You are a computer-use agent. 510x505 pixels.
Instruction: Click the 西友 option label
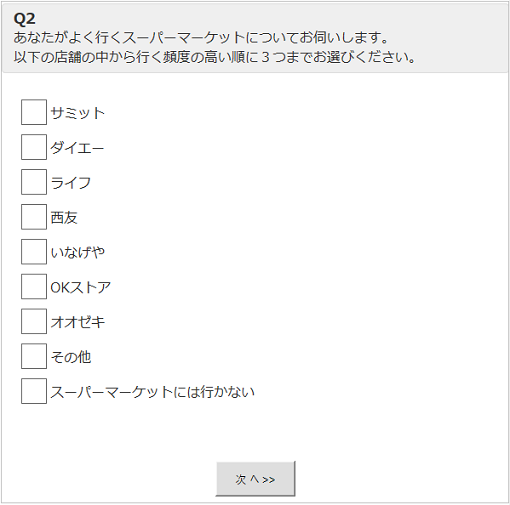64,218
